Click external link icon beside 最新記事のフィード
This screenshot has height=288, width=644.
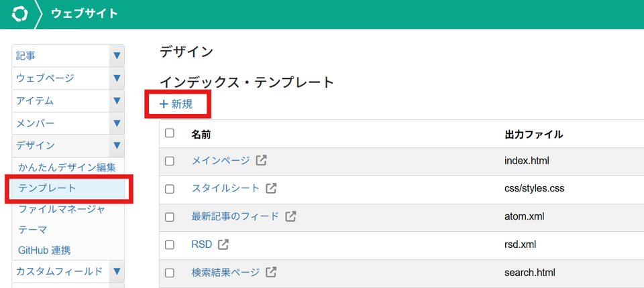pyautogui.click(x=290, y=216)
